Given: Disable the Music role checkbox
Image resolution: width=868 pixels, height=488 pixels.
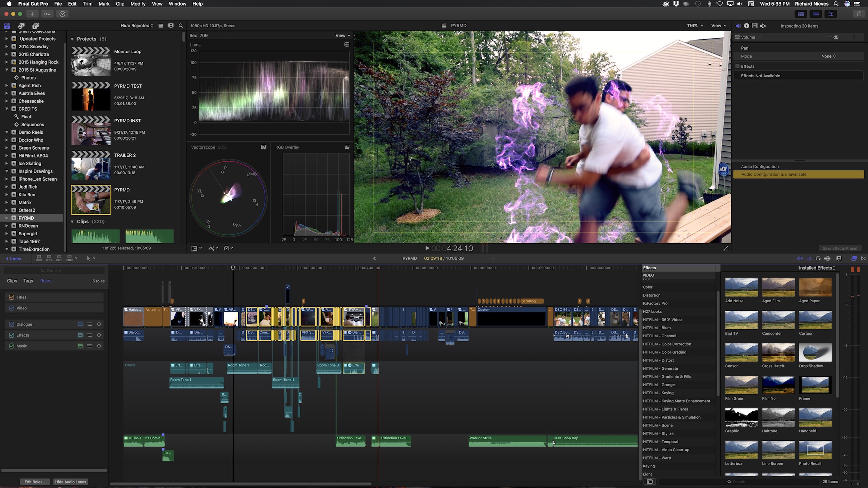Looking at the screenshot, I should pyautogui.click(x=11, y=346).
